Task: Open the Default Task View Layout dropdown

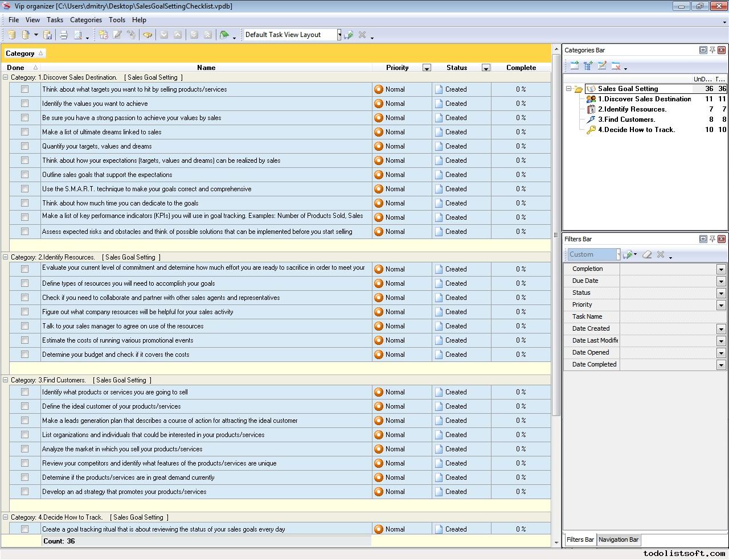Action: [339, 35]
